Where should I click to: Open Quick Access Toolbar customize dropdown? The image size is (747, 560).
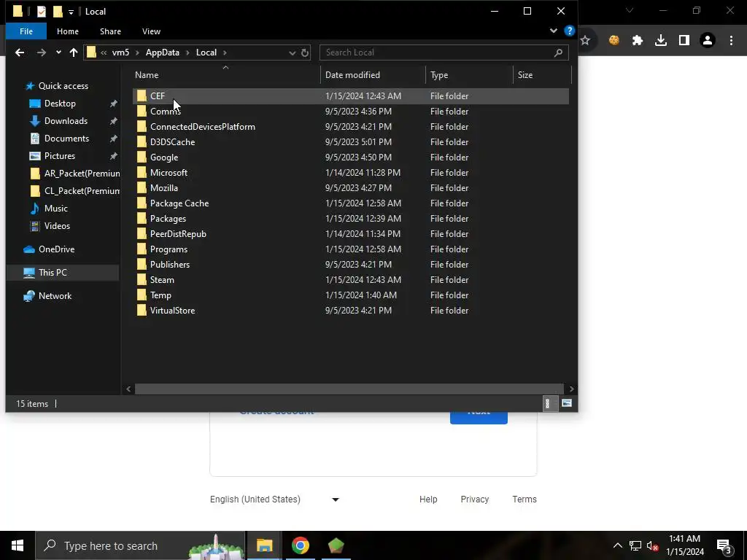pos(71,12)
